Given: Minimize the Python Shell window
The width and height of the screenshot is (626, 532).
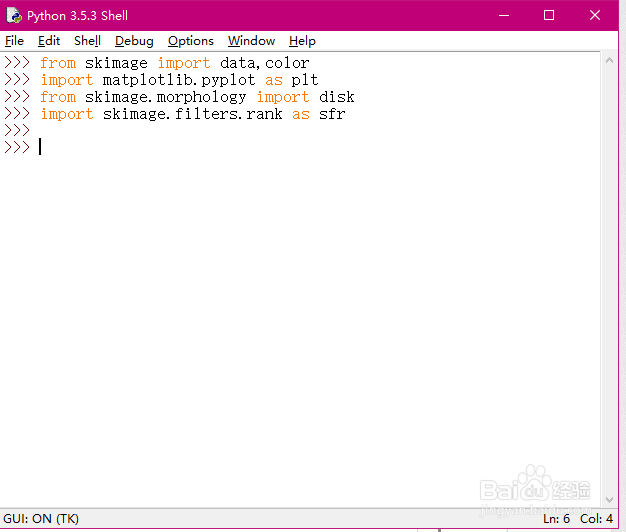Looking at the screenshot, I should tap(504, 16).
